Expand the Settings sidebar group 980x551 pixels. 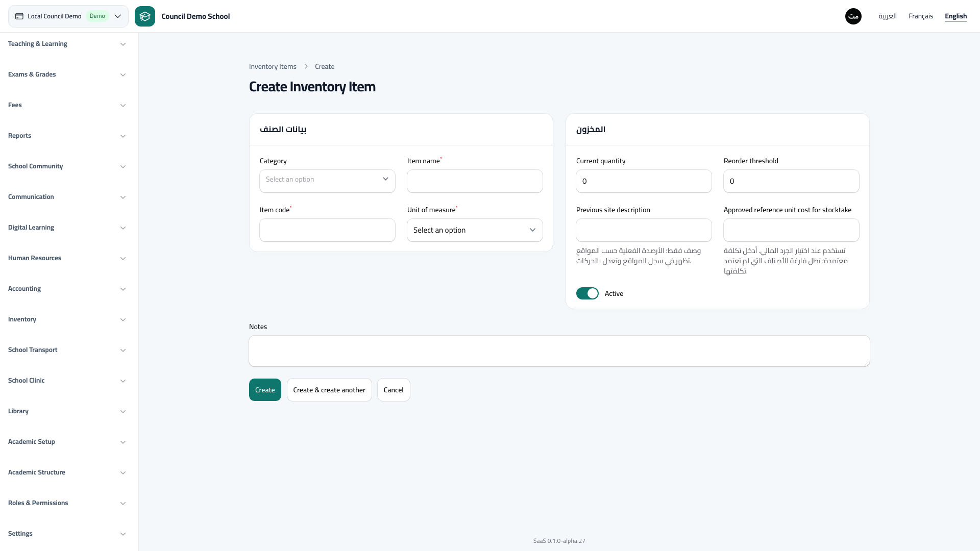tap(67, 534)
